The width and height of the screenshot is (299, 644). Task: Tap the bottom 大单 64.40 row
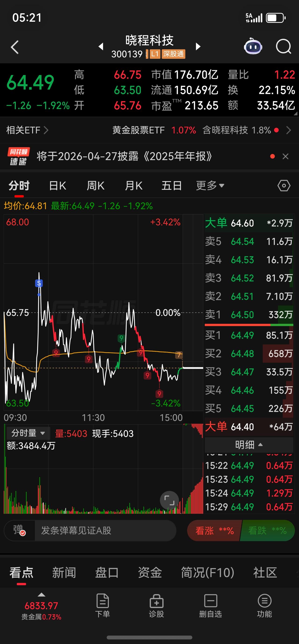(249, 427)
